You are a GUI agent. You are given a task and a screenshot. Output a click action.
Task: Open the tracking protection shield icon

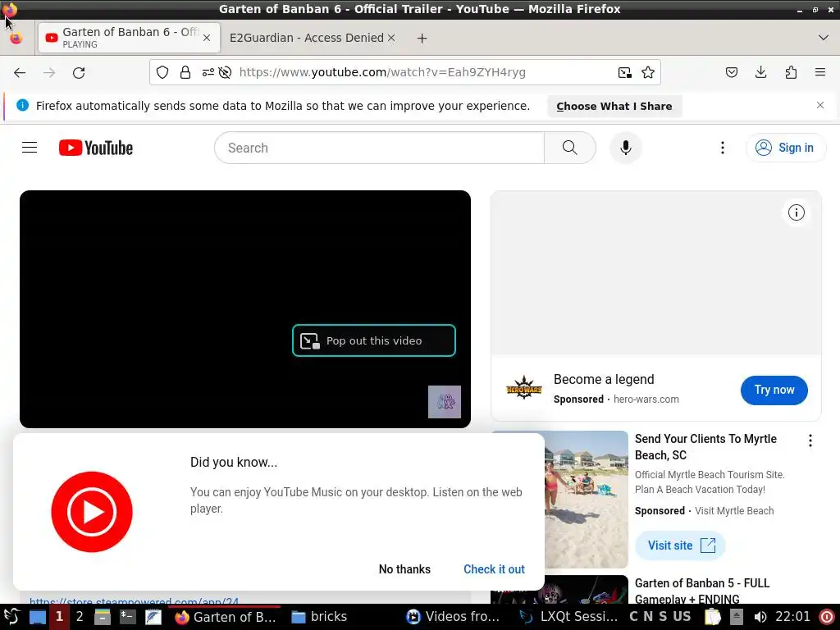click(x=162, y=72)
